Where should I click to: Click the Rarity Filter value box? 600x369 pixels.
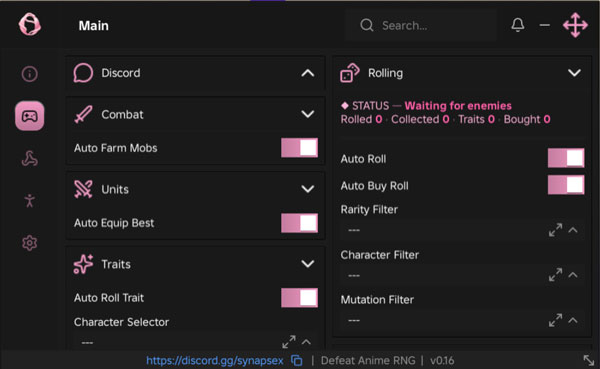(462, 230)
